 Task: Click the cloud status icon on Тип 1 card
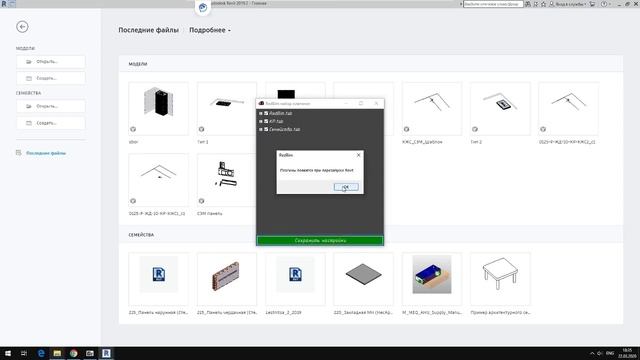[x=201, y=129]
